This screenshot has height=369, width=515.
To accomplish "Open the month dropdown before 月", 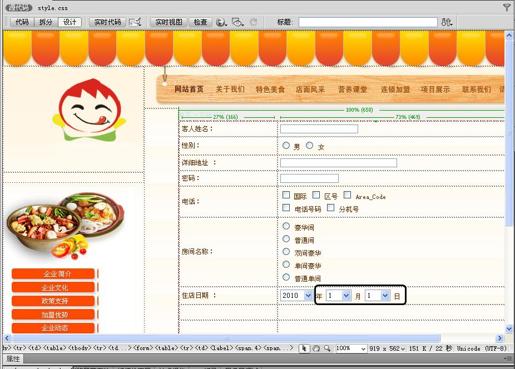I will 338,295.
